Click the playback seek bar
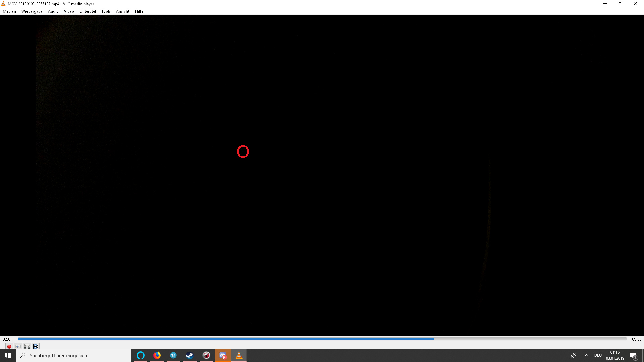Screen dimensions: 644x362 [322, 339]
